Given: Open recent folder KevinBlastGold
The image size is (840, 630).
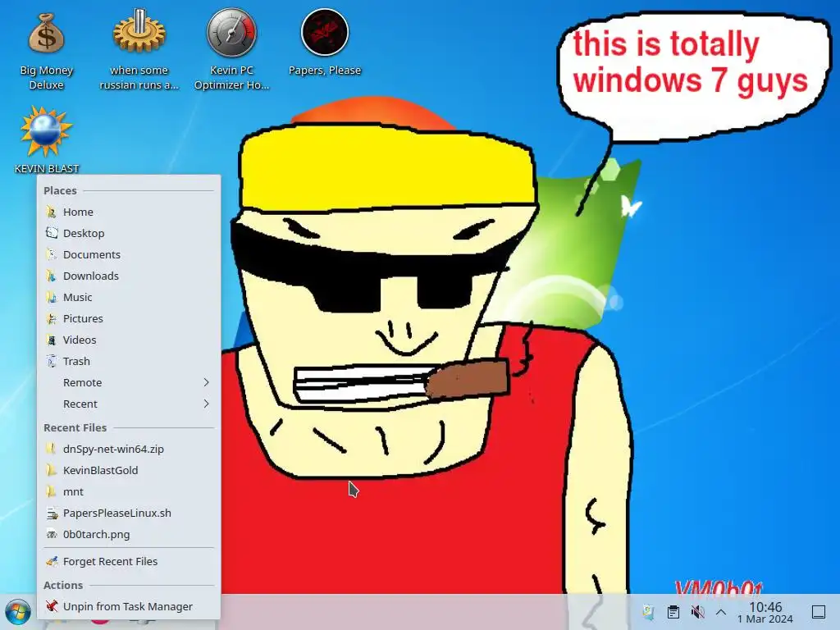Looking at the screenshot, I should tap(129, 470).
